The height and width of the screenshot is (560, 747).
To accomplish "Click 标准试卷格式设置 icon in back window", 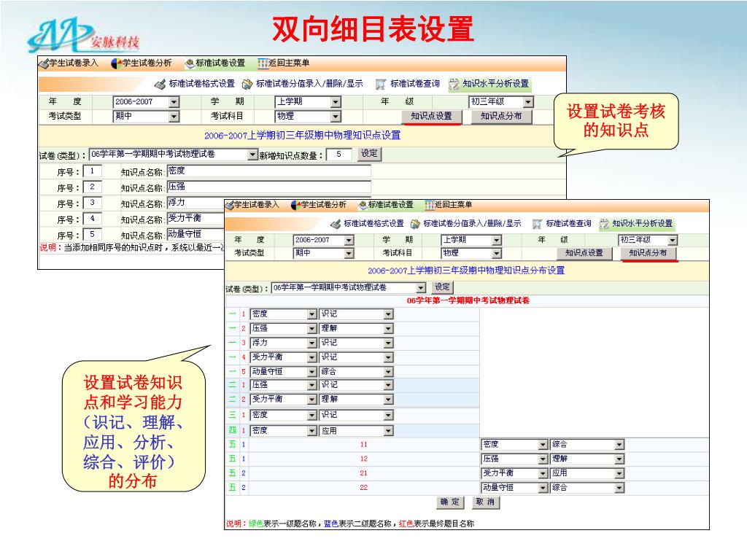I will coord(160,85).
